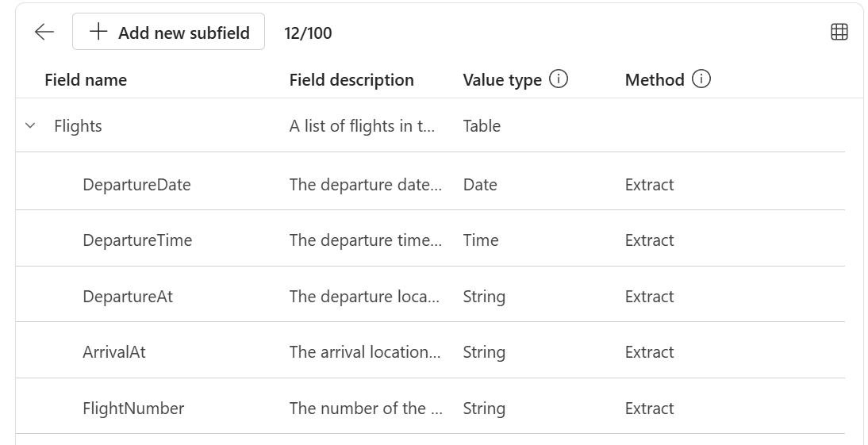
Task: Click the Field description column header
Action: (x=351, y=79)
